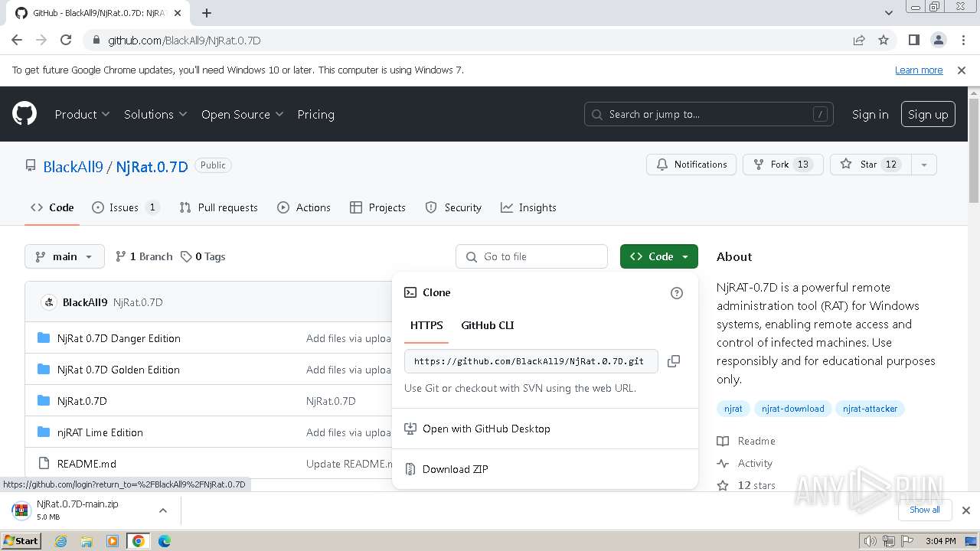Launch media player from the taskbar
This screenshot has height=551, width=980.
point(113,541)
